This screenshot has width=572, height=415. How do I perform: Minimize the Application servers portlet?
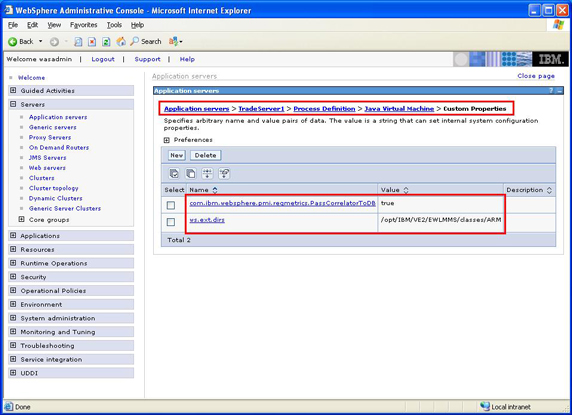click(560, 91)
